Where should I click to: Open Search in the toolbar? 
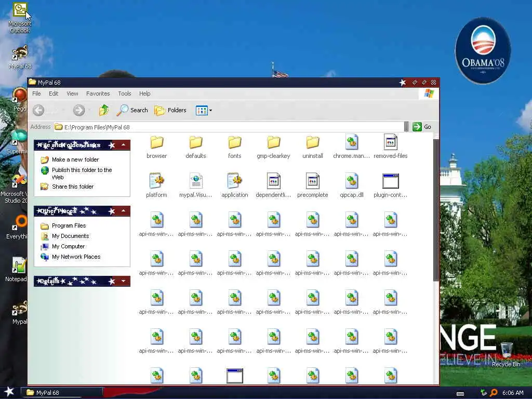point(132,110)
